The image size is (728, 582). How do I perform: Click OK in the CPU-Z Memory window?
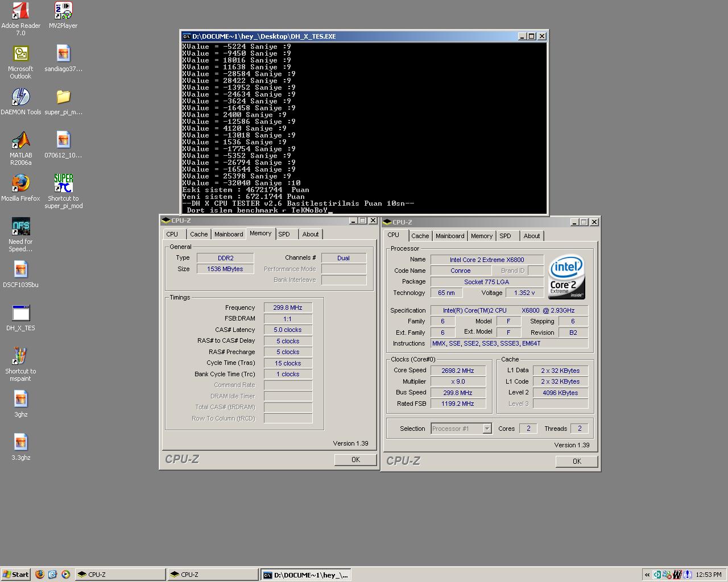click(355, 460)
